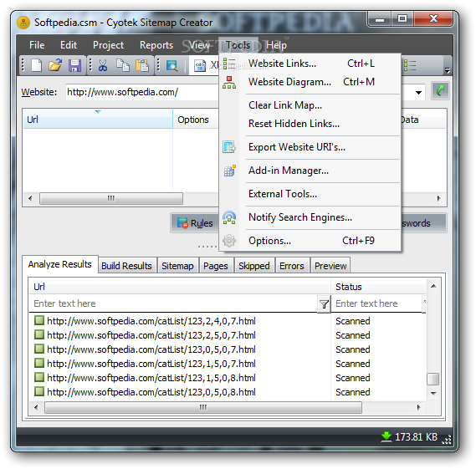The height and width of the screenshot is (469, 476).
Task: Click the Copy toolbar icon
Action: tap(123, 65)
